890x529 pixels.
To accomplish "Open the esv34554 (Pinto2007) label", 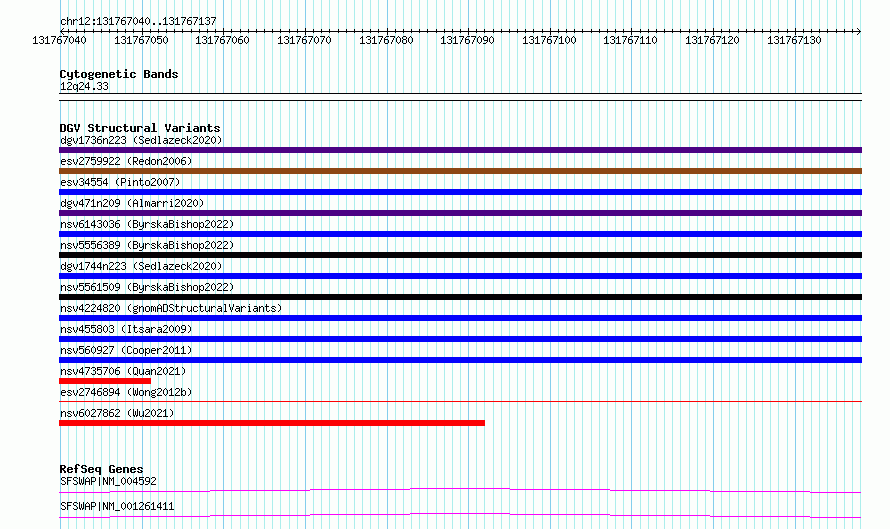I will tap(120, 182).
